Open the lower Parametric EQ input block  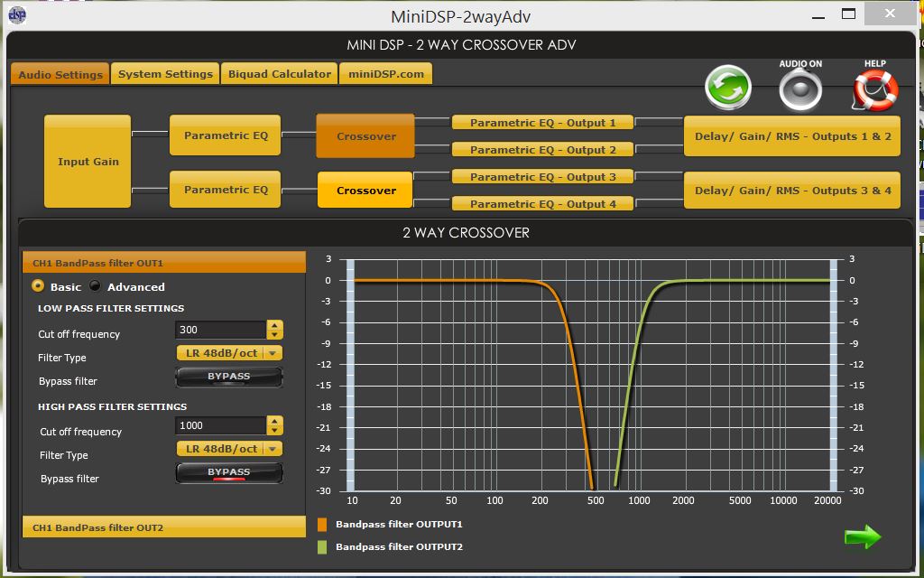coord(225,190)
